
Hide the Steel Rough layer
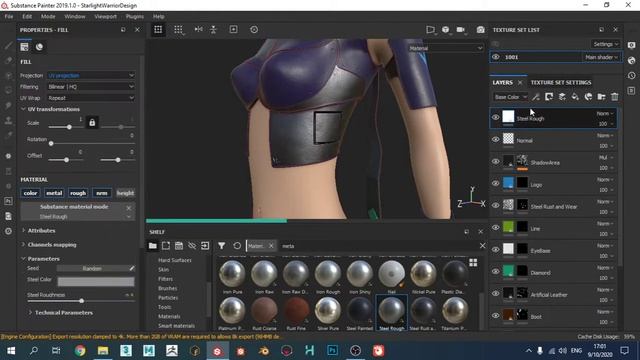click(496, 118)
